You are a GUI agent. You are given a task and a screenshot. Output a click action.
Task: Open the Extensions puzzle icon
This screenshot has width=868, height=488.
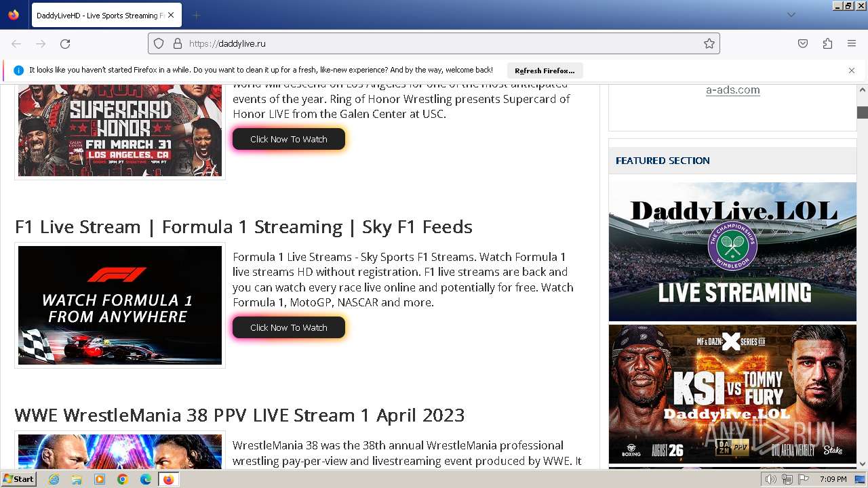click(827, 43)
